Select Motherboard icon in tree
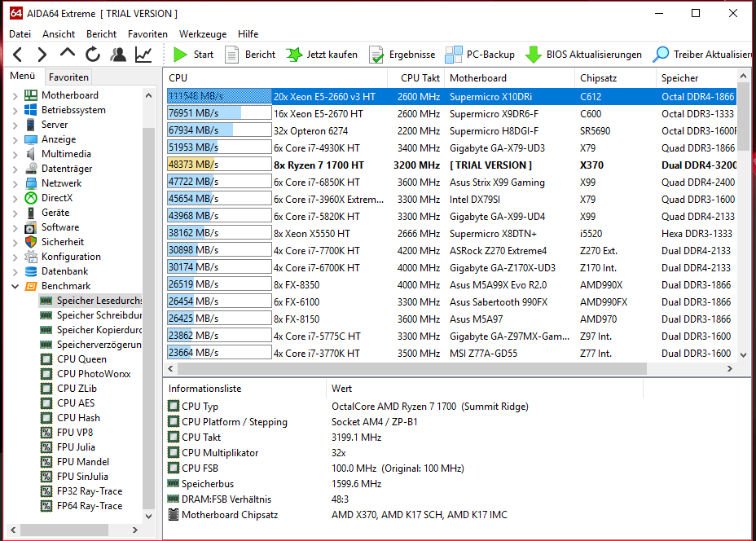Viewport: 756px width, 541px height. click(31, 95)
